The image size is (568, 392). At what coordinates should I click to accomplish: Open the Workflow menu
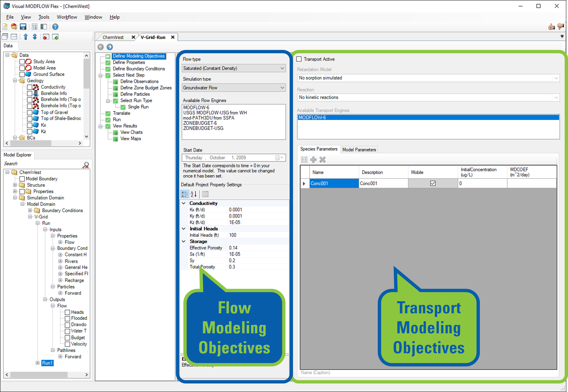(x=67, y=17)
